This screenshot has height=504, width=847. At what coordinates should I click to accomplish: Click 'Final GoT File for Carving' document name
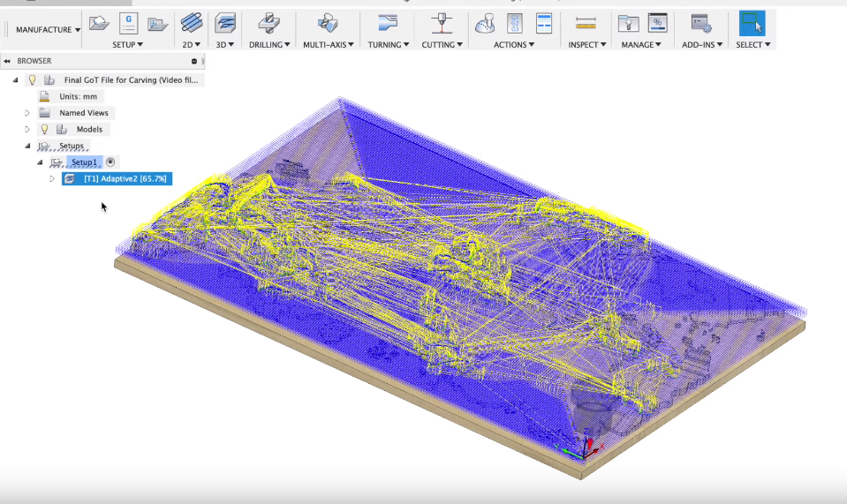click(131, 79)
